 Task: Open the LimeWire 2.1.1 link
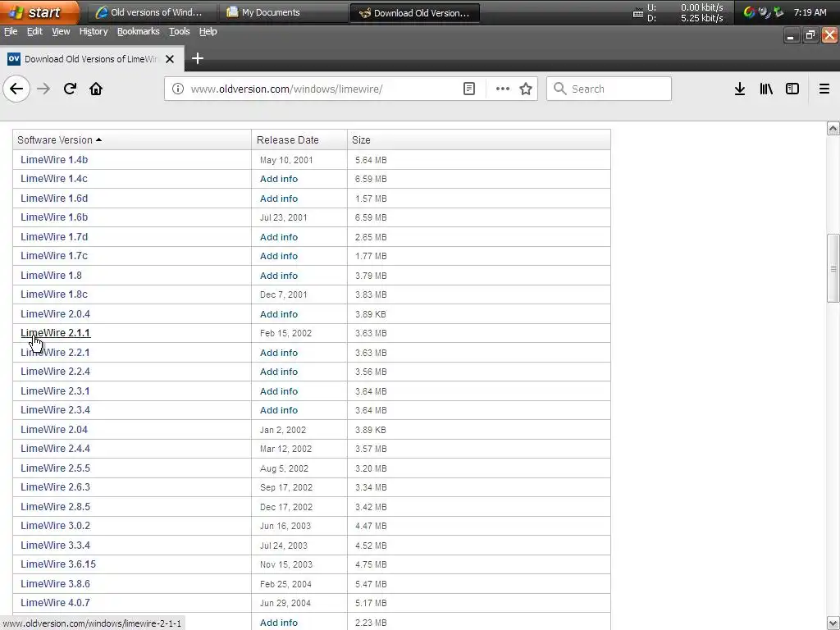coord(55,333)
